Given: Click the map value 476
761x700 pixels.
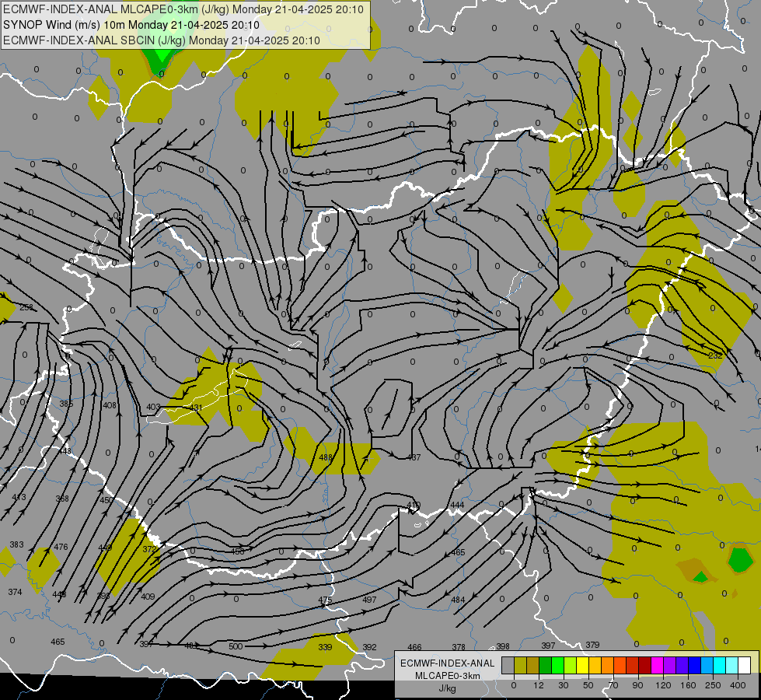Looking at the screenshot, I should pos(61,547).
